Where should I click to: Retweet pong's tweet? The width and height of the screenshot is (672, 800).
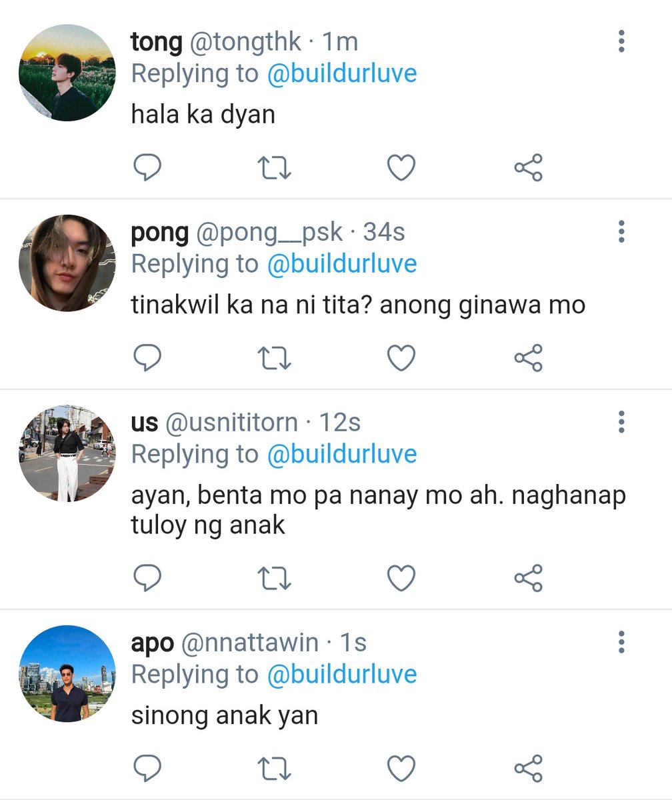click(275, 359)
